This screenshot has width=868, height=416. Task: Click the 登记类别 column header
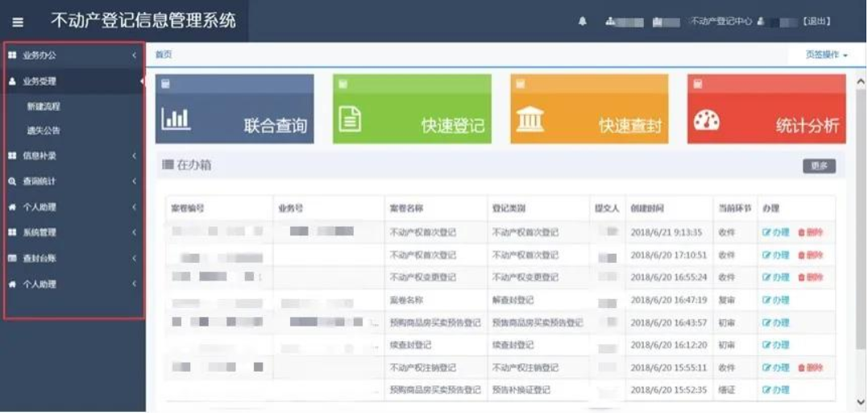click(509, 209)
